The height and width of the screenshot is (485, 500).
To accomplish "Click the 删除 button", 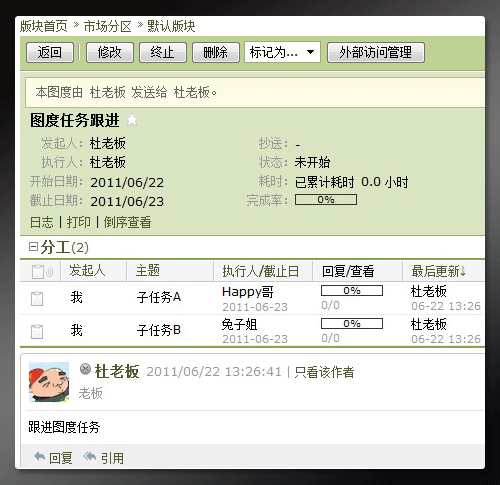I will (216, 52).
